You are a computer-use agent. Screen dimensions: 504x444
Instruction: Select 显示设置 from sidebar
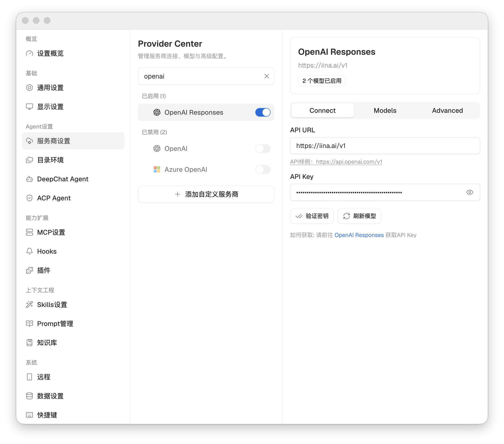(73, 107)
